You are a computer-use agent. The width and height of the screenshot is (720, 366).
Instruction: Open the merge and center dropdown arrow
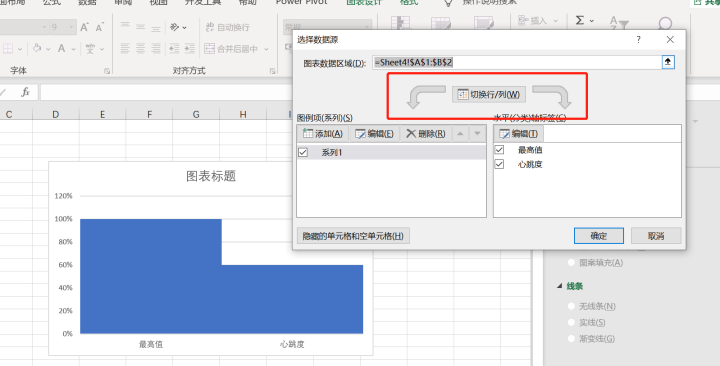266,49
